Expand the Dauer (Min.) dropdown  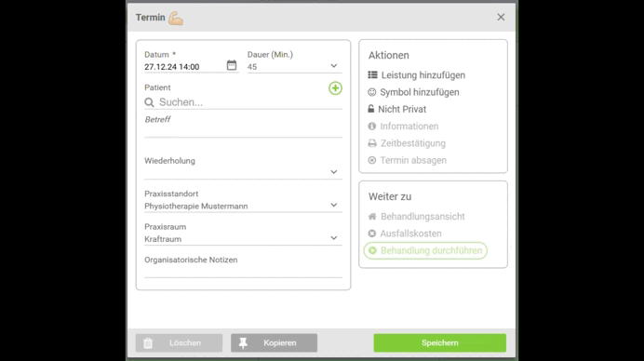point(294,67)
